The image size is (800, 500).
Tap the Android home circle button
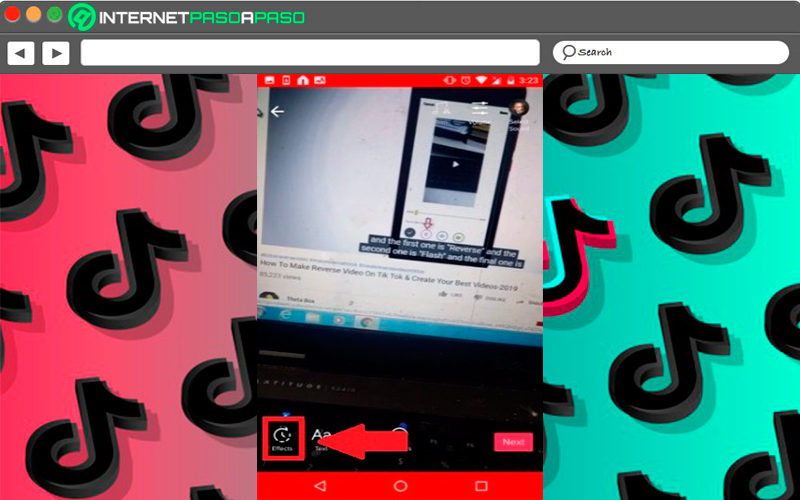point(401,485)
